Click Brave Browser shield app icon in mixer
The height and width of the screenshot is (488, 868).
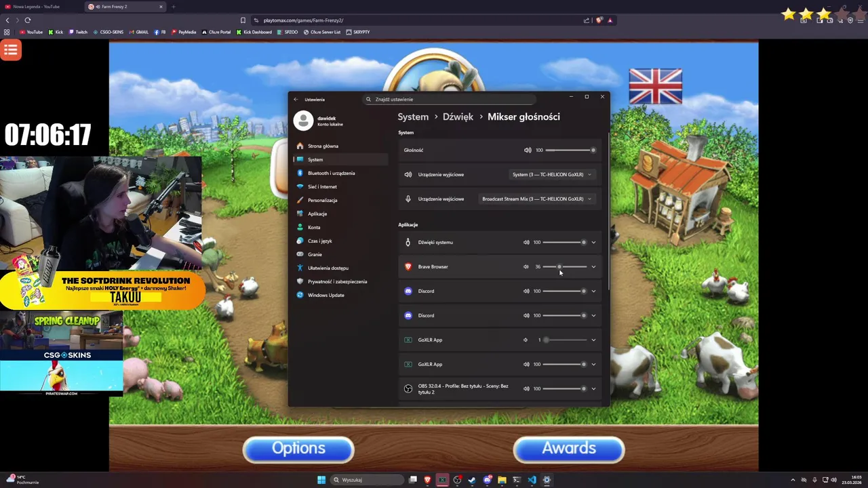408,266
